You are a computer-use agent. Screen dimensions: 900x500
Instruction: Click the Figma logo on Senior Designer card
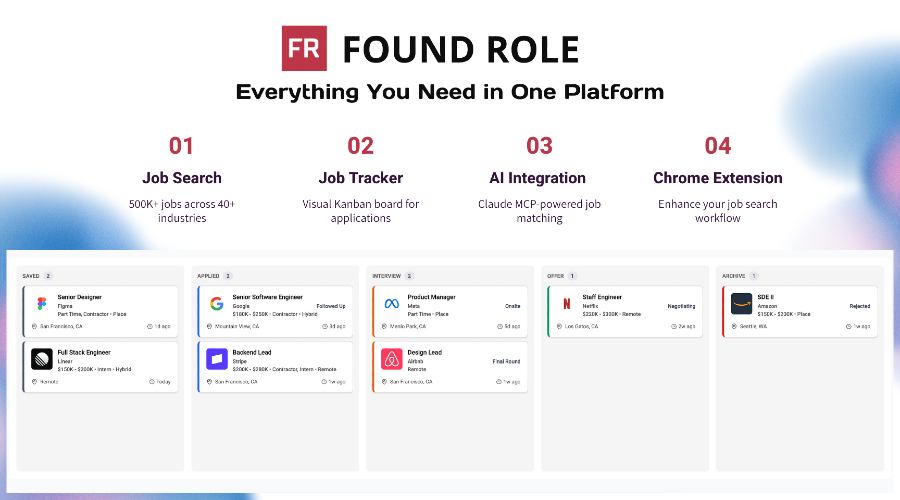point(41,305)
